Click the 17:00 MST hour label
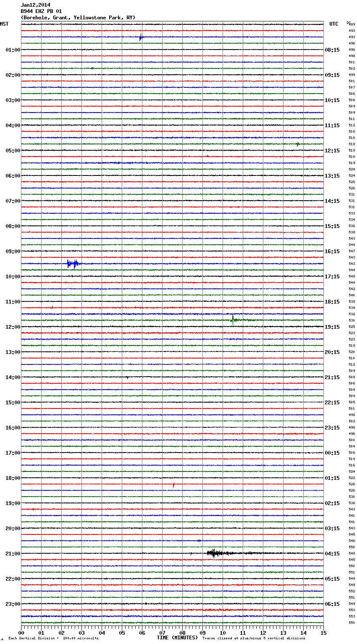Image resolution: width=357 pixels, height=644 pixels. point(13,453)
